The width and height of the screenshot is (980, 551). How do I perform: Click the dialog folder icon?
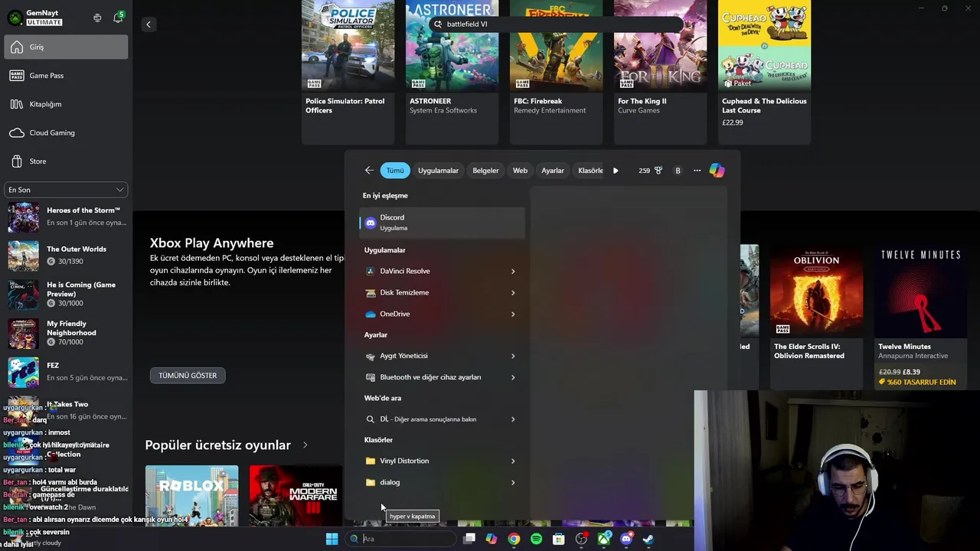pyautogui.click(x=371, y=482)
